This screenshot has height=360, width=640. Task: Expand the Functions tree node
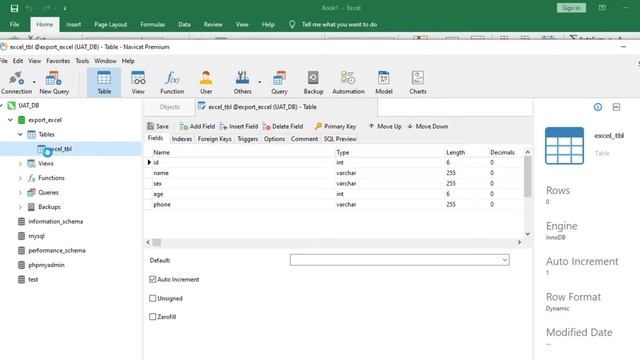pyautogui.click(x=20, y=178)
